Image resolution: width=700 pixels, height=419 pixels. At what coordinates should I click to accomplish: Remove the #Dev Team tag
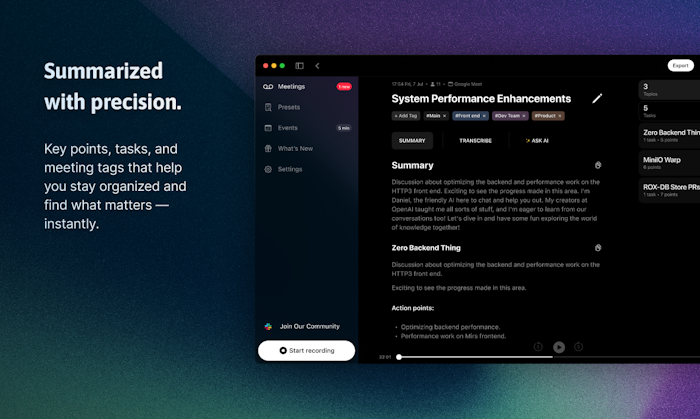(x=524, y=116)
